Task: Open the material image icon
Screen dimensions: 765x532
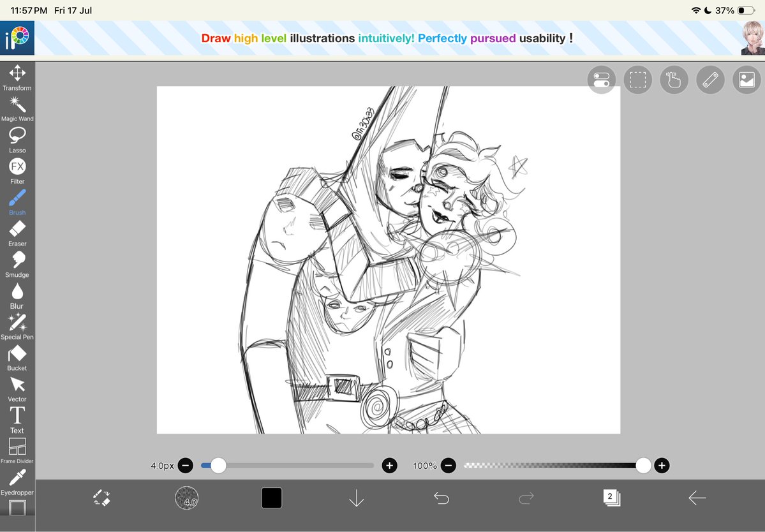Action: coord(746,80)
